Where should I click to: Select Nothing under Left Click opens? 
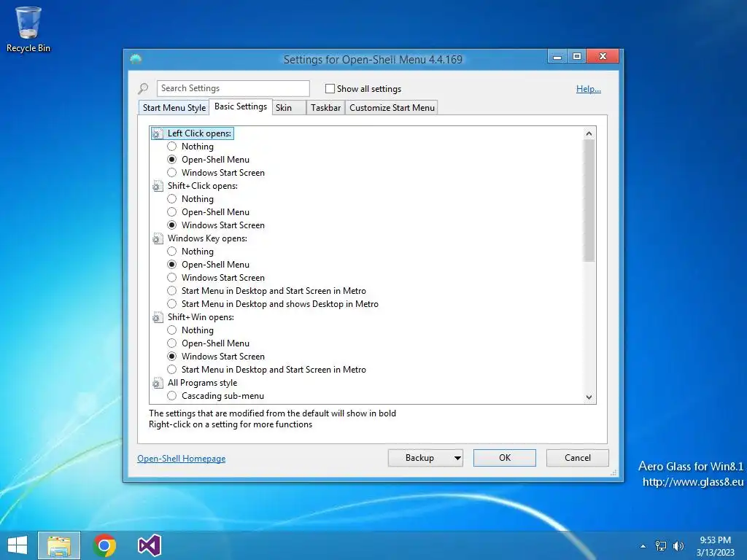[x=172, y=147]
